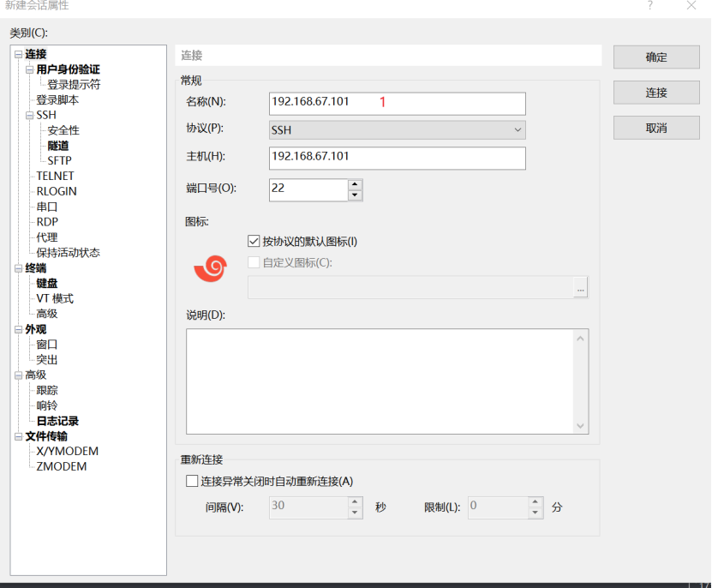712x588 pixels.
Task: Click the help question mark in title bar
Action: (x=650, y=5)
